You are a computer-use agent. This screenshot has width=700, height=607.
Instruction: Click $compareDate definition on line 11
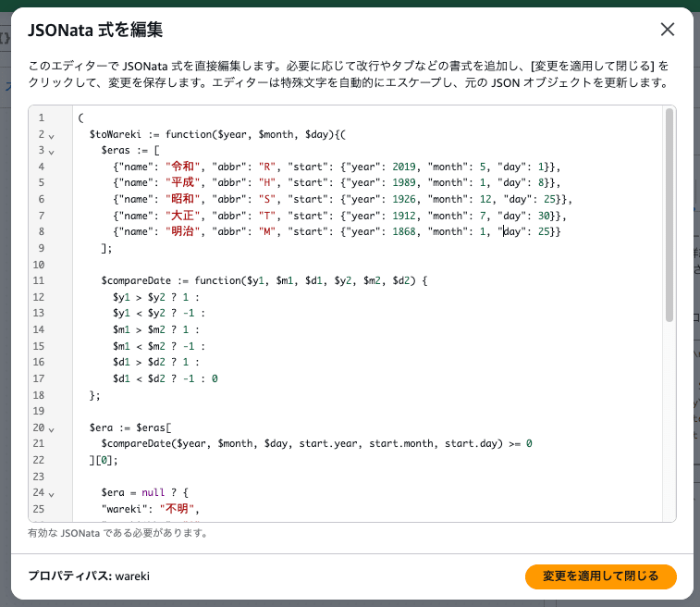coord(136,280)
